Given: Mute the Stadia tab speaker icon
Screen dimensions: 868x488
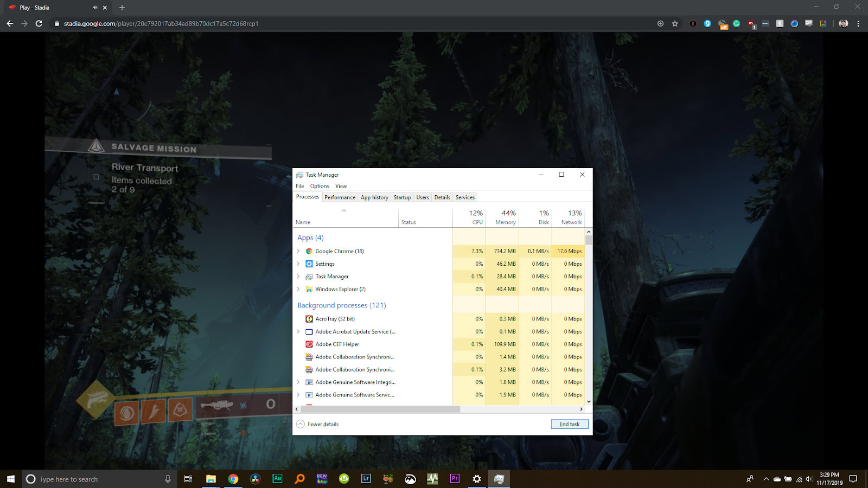Looking at the screenshot, I should click(x=95, y=8).
